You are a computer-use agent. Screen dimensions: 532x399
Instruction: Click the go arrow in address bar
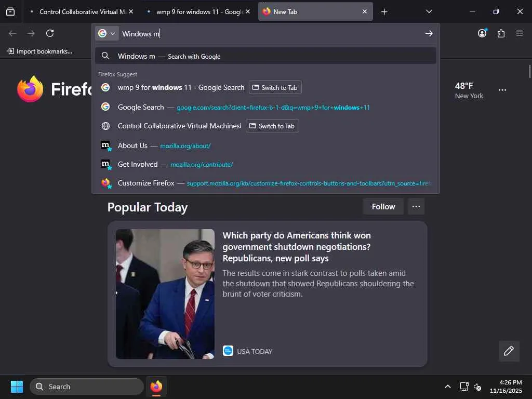tap(429, 33)
